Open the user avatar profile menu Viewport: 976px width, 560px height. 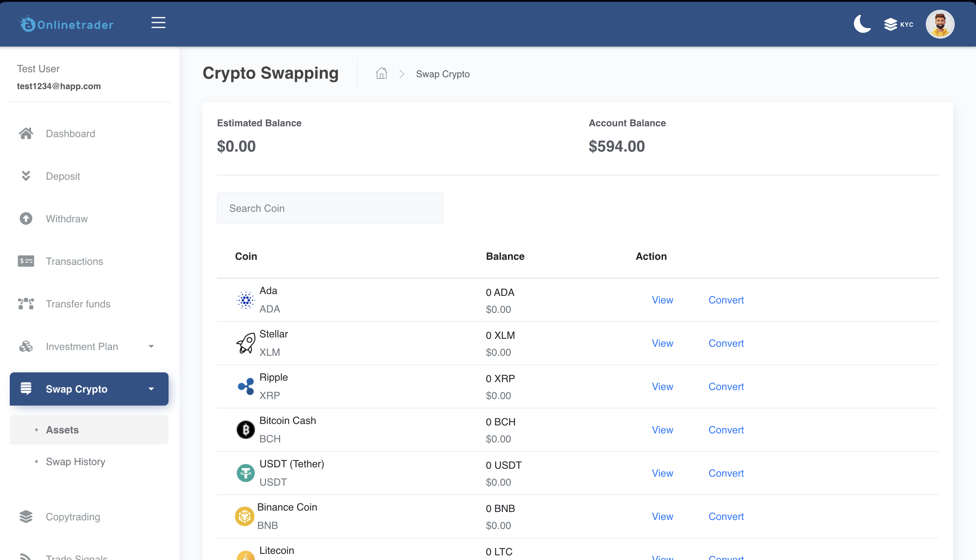point(940,24)
